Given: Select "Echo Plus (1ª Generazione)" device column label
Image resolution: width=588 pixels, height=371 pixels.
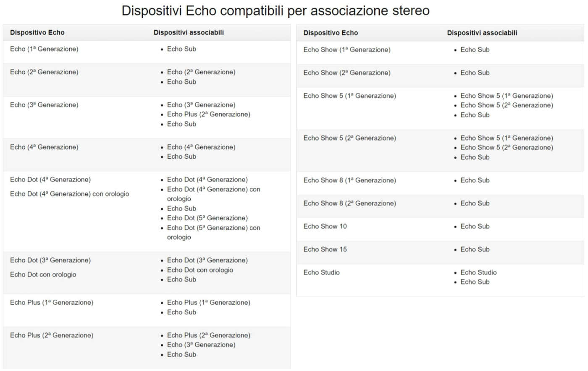Looking at the screenshot, I should pos(52,303).
